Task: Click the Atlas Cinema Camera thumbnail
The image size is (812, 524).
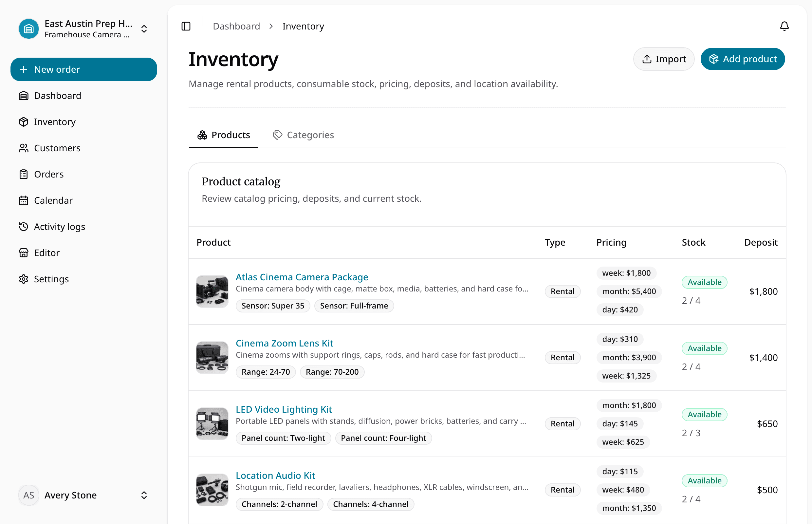Action: 212,291
